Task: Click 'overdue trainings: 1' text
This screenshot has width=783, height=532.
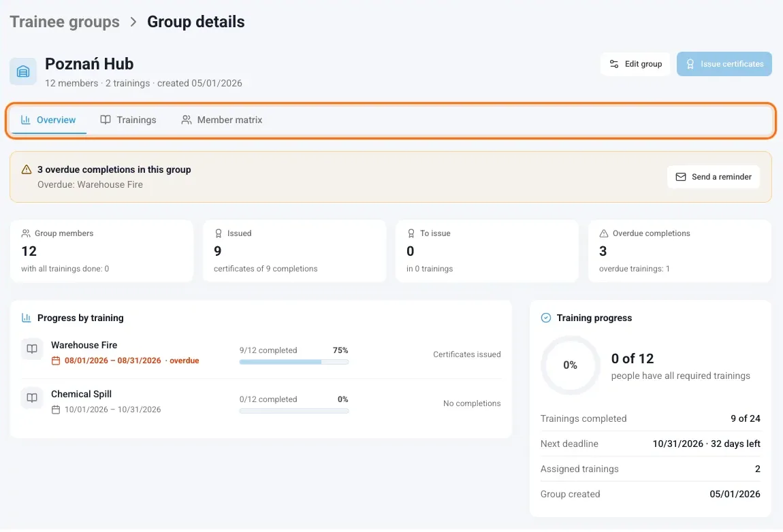Action: 634,269
